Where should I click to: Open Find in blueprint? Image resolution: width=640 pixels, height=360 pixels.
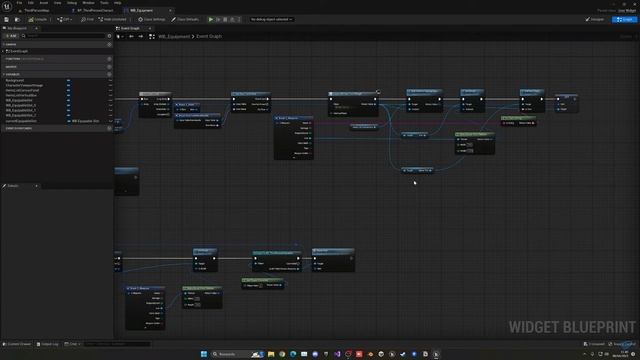87,19
